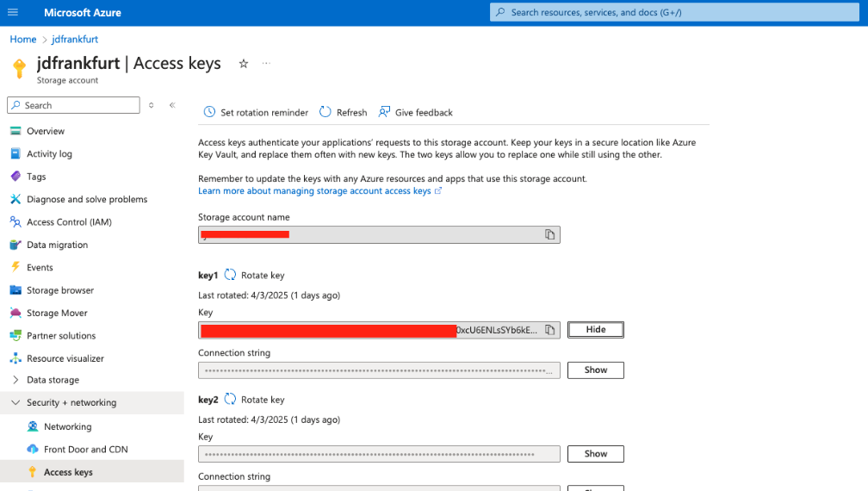Click the key2 Key field
868x491 pixels.
coord(379,454)
